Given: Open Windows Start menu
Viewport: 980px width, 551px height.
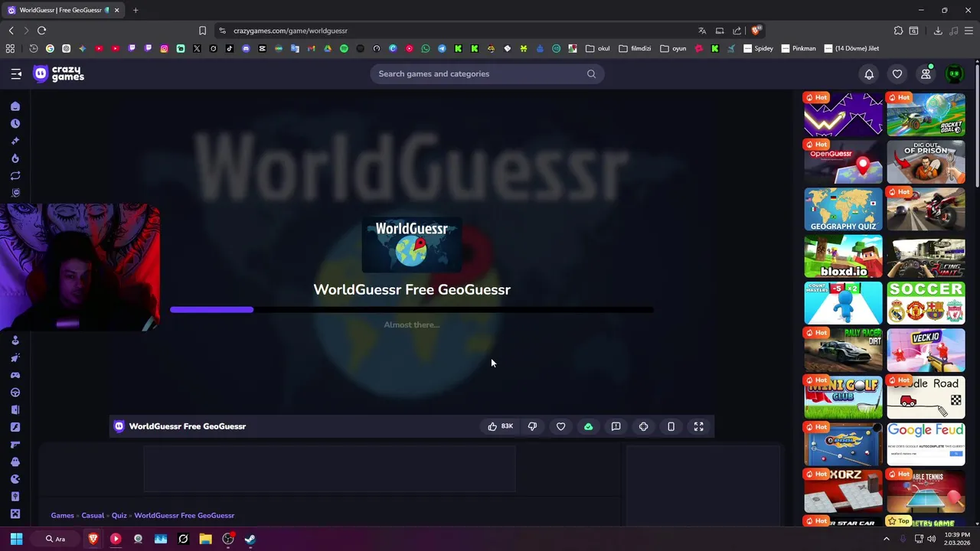Looking at the screenshot, I should pyautogui.click(x=16, y=539).
